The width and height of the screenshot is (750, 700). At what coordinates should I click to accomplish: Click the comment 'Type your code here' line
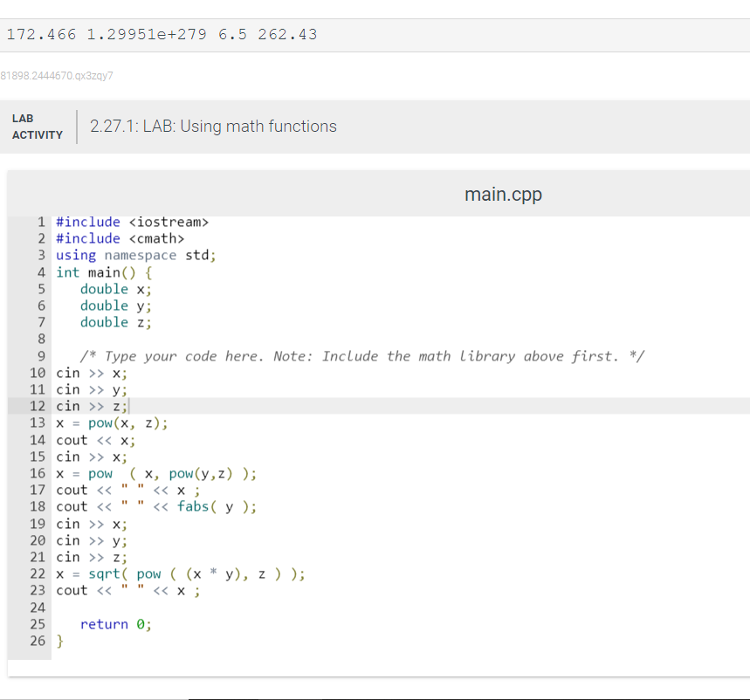click(x=362, y=356)
